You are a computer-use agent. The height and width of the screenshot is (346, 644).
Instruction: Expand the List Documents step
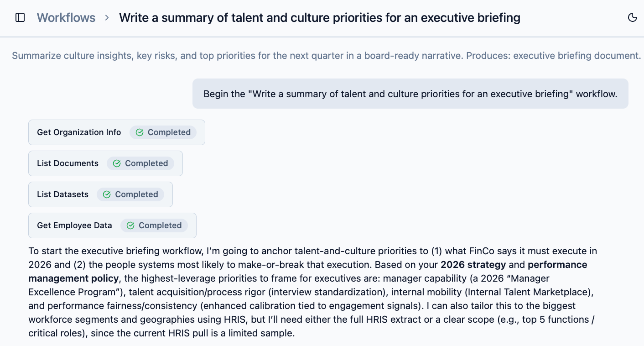click(68, 163)
